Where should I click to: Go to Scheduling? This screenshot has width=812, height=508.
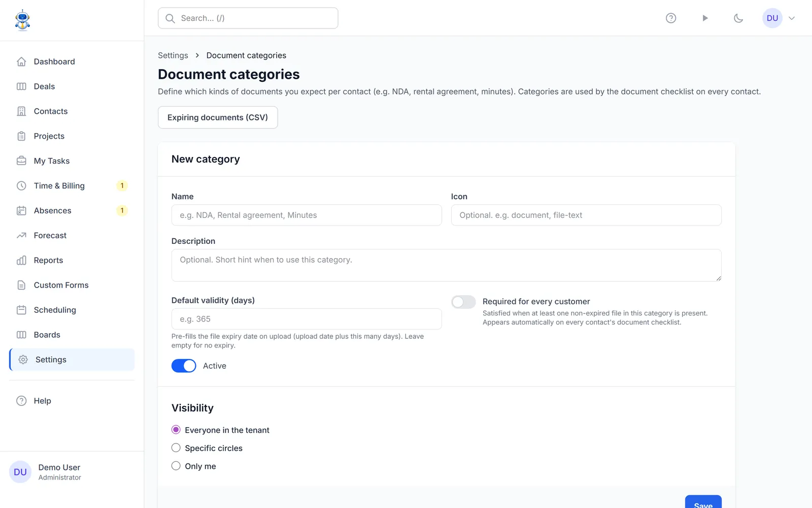[x=72, y=310]
